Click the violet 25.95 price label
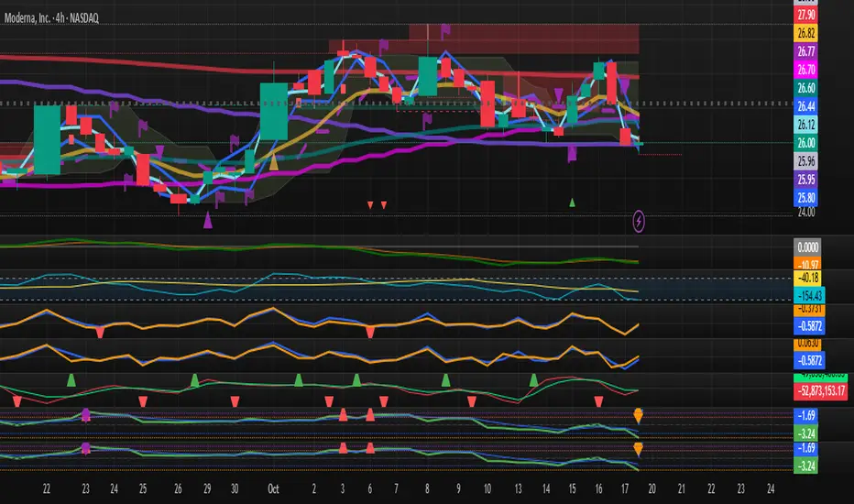The image size is (854, 504). click(806, 180)
